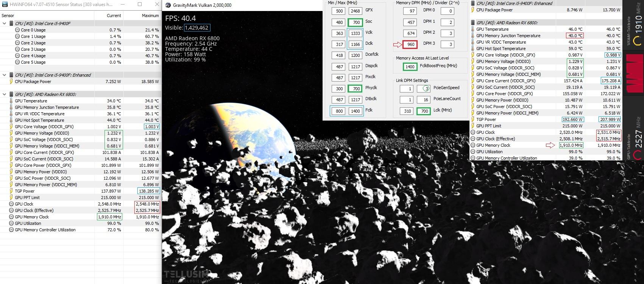Screen dimensions: 644x284
Task: Click the '2,531.0 MHz' GPU Clock maximum value
Action: coord(609,132)
